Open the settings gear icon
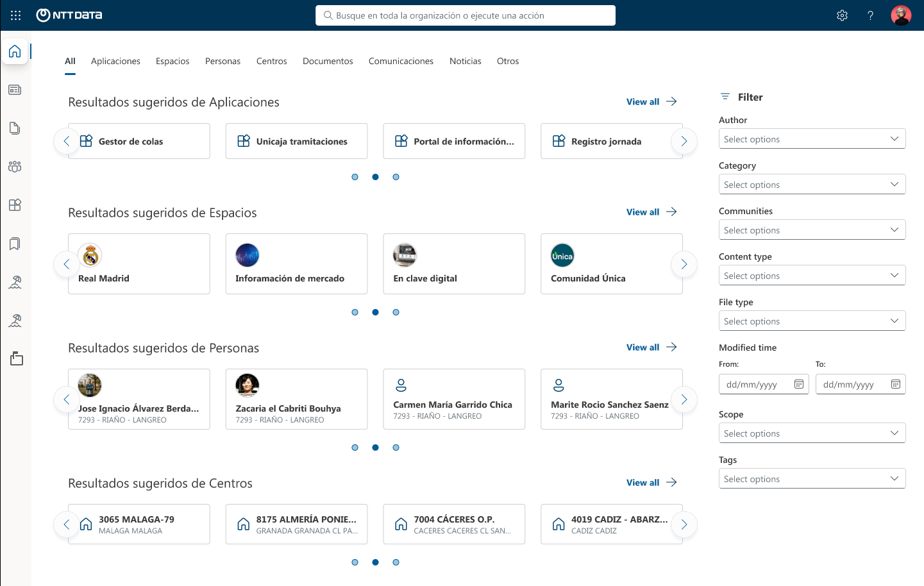924x586 pixels. (x=842, y=15)
